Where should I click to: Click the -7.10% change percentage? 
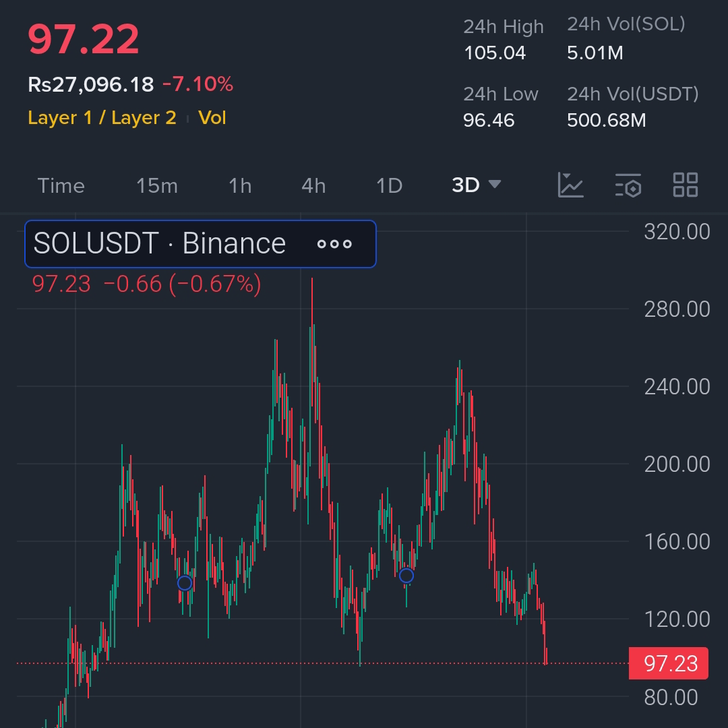point(198,84)
